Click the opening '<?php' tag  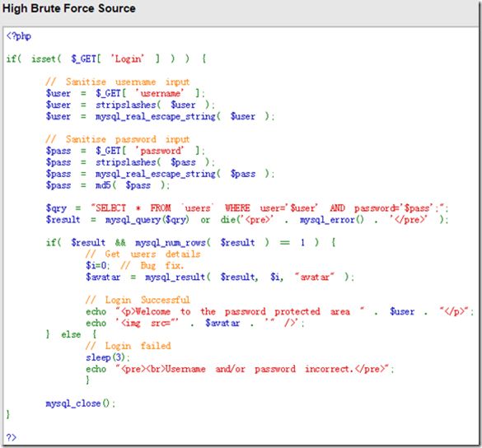coord(19,36)
